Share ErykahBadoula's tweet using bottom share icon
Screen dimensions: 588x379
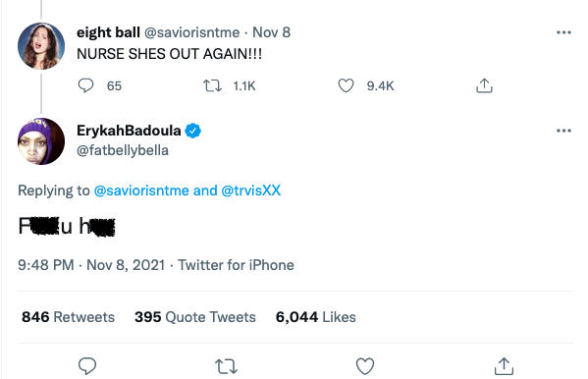tap(504, 366)
